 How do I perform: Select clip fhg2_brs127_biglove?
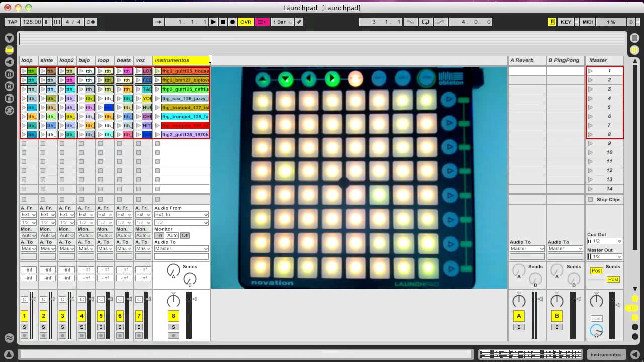(x=185, y=80)
